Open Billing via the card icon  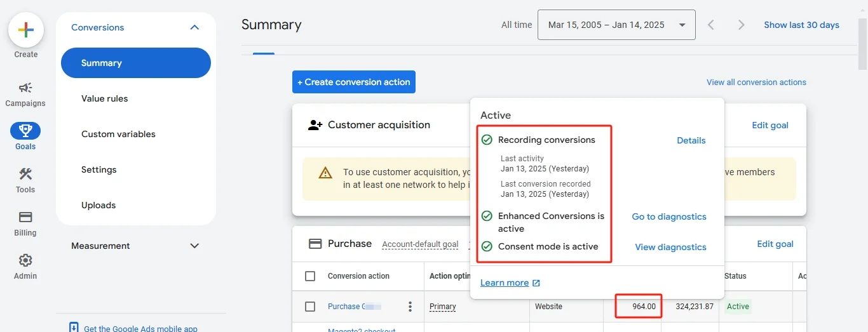tap(25, 217)
